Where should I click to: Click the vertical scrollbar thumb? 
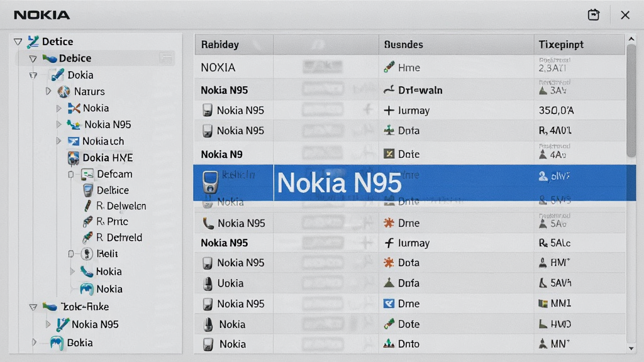pos(631,101)
